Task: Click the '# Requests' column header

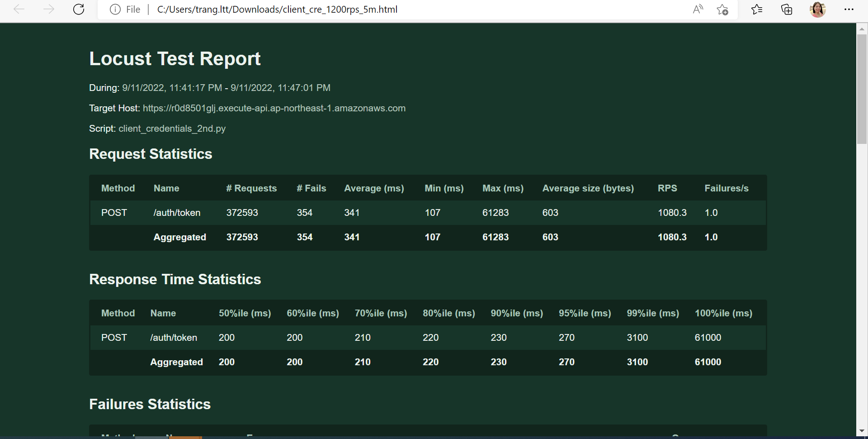Action: point(251,188)
